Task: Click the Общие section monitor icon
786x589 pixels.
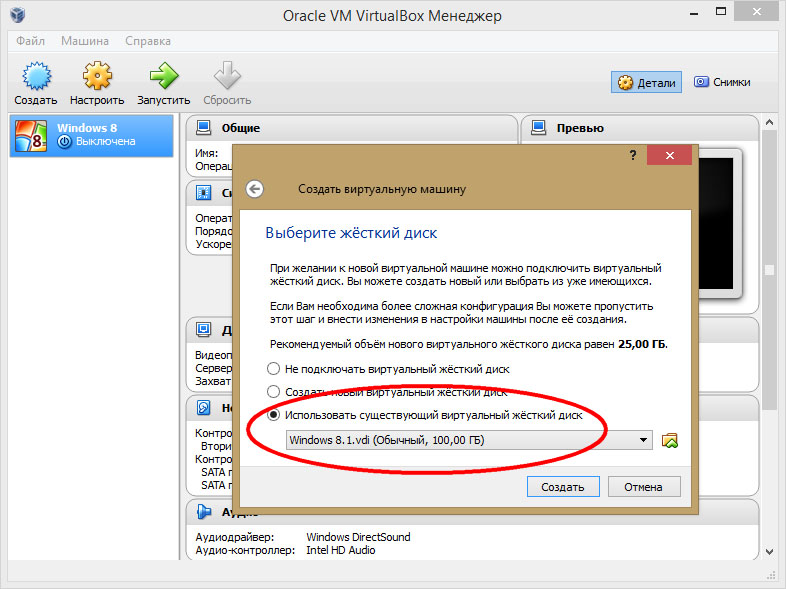Action: pyautogui.click(x=204, y=128)
